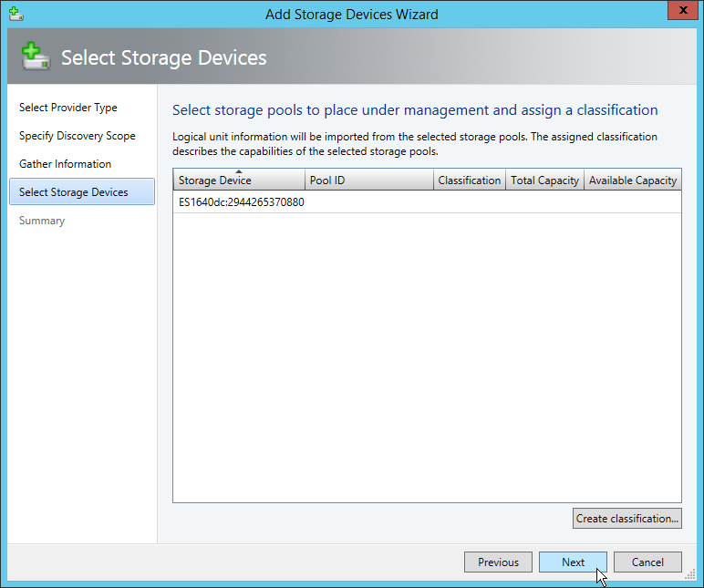Select the ES1640dc:2944265370880 storage device row
The image size is (704, 588).
(242, 202)
